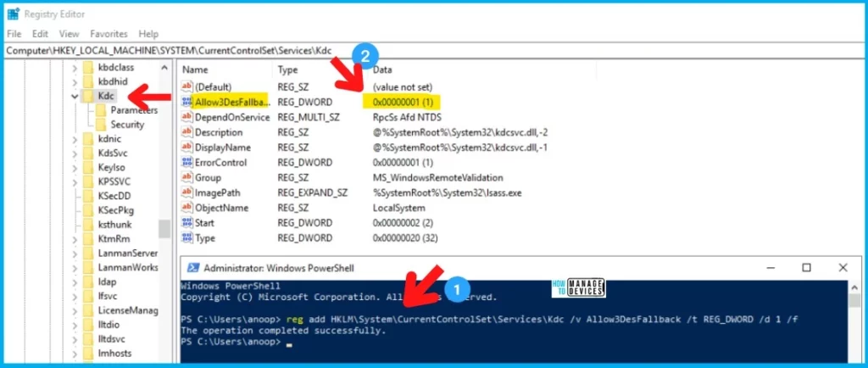Select the KdsSvc key
This screenshot has width=868, height=368.
pos(111,153)
